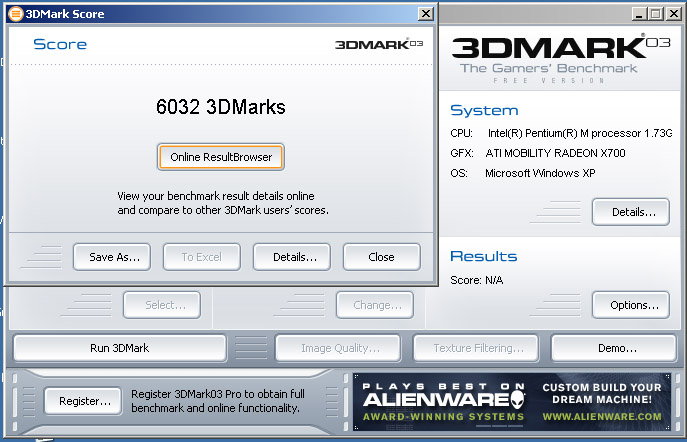The width and height of the screenshot is (687, 442).
Task: Click Close button in Score dialog
Action: click(382, 257)
